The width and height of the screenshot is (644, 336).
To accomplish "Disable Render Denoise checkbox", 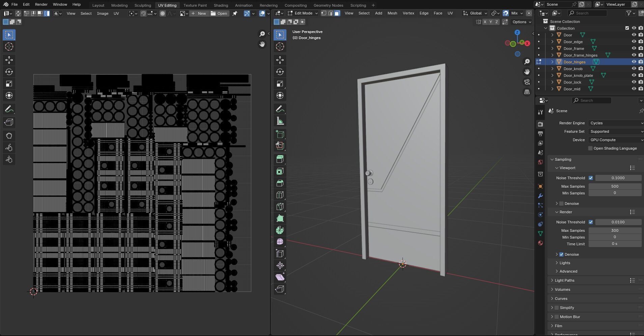I will [561, 254].
